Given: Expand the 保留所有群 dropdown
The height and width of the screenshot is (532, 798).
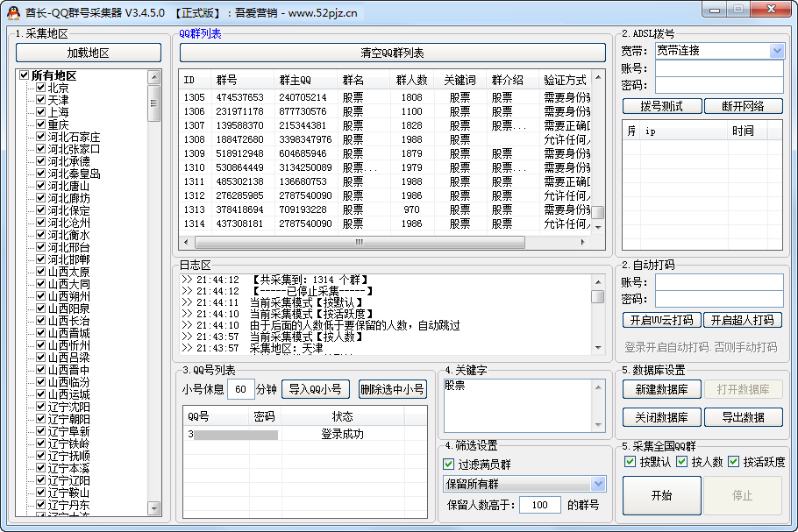Looking at the screenshot, I should click(597, 484).
